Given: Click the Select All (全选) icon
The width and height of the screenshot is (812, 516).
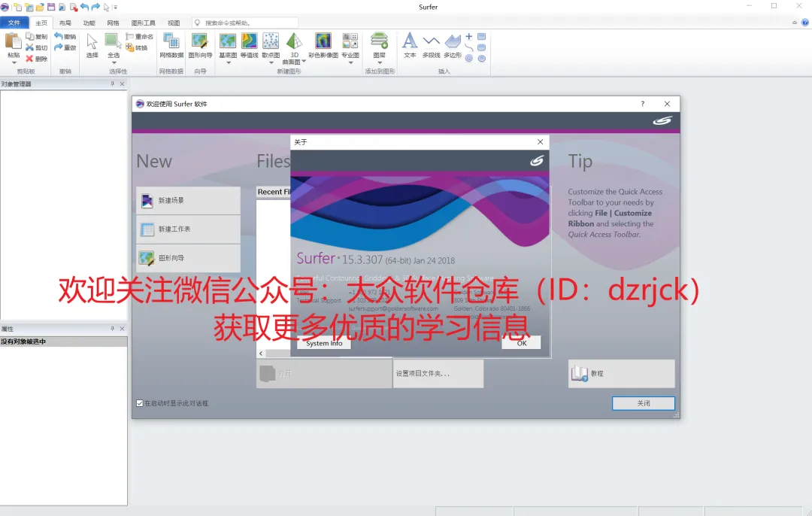Looking at the screenshot, I should (113, 41).
